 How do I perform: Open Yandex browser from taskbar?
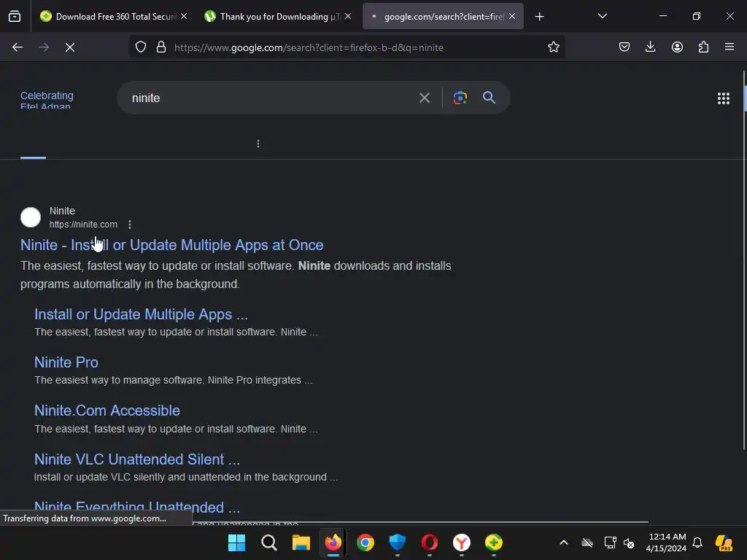[462, 542]
